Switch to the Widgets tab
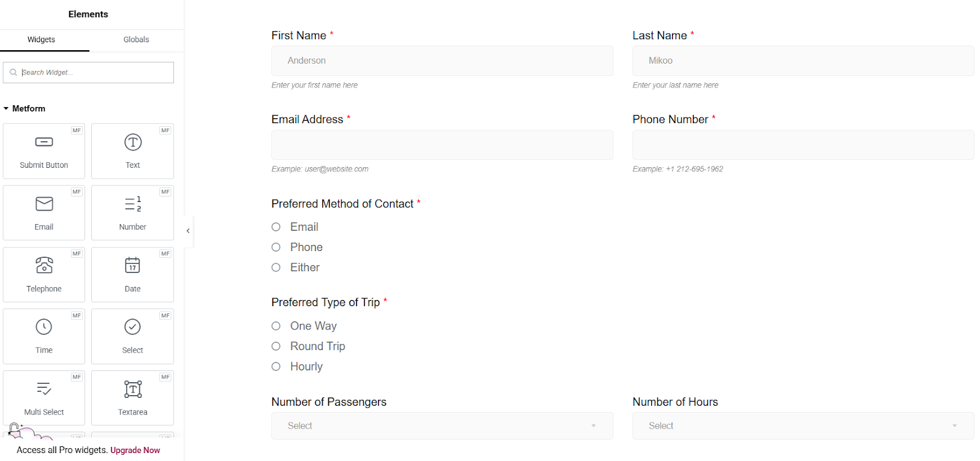The width and height of the screenshot is (980, 461). [x=41, y=40]
